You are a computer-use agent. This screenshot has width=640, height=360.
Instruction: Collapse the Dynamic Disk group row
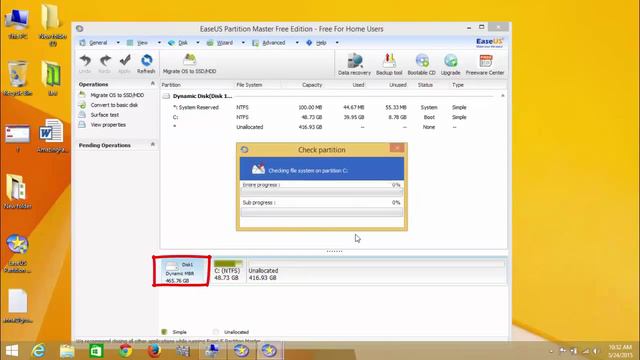[x=503, y=96]
